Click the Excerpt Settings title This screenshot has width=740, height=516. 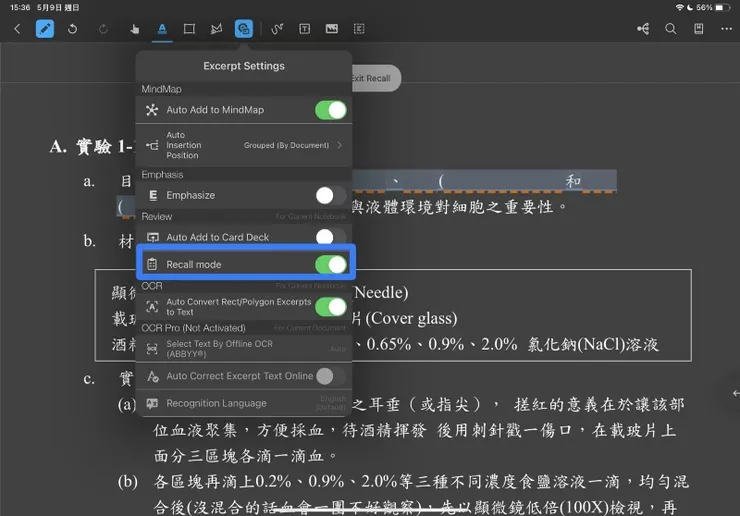click(244, 66)
